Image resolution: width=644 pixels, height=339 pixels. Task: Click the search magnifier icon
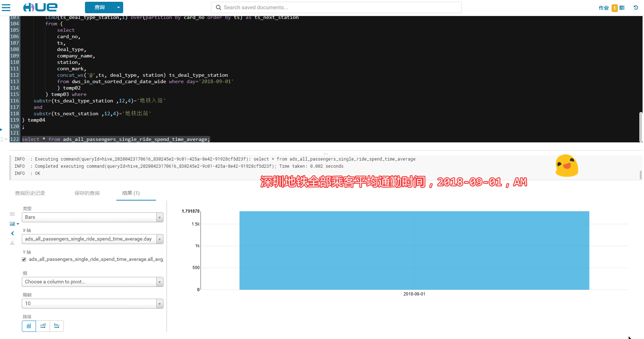(218, 7)
